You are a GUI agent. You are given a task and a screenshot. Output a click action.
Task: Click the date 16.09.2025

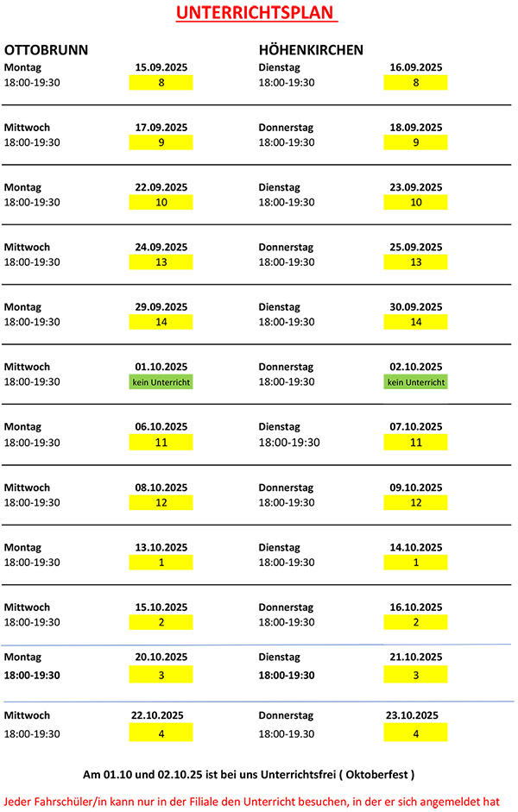tap(415, 66)
